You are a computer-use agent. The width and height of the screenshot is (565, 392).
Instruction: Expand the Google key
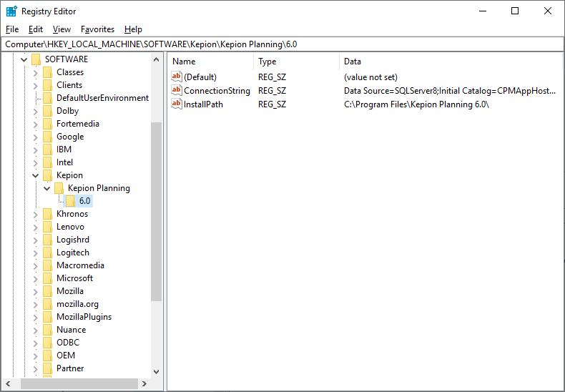[35, 137]
